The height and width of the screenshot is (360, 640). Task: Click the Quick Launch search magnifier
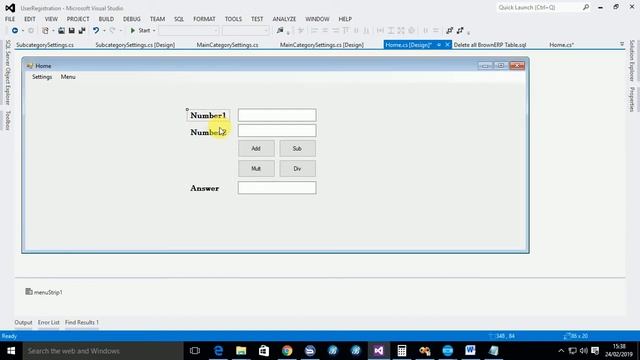click(x=586, y=7)
